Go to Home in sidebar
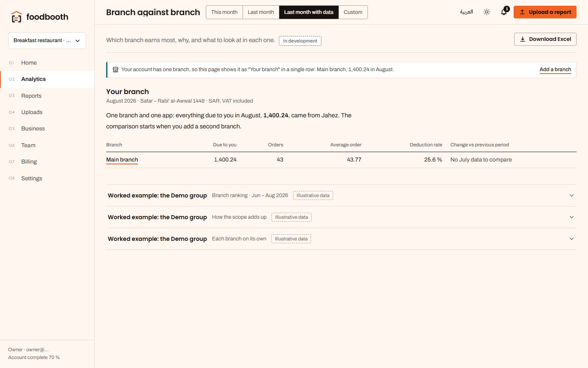 [47, 63]
